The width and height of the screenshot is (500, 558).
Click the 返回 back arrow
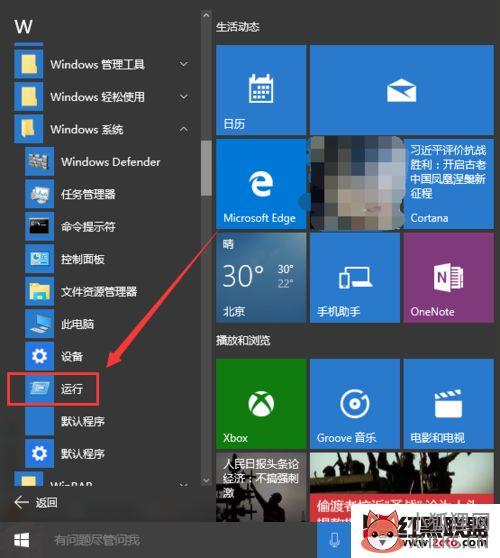tap(21, 502)
